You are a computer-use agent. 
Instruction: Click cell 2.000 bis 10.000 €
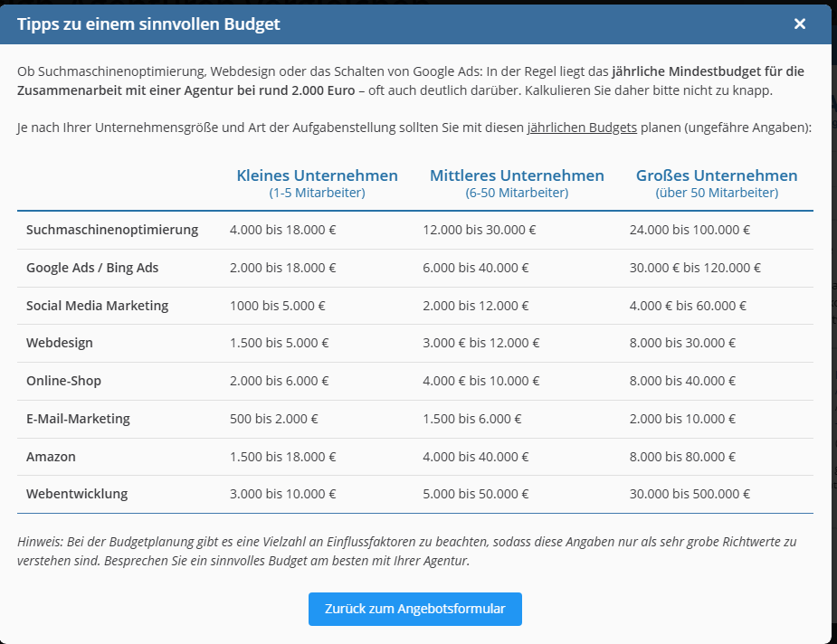tap(682, 419)
